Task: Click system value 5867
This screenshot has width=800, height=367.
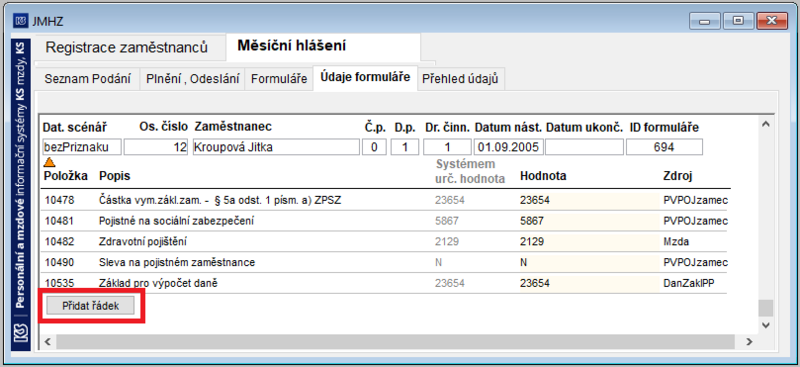Action: coord(447,221)
